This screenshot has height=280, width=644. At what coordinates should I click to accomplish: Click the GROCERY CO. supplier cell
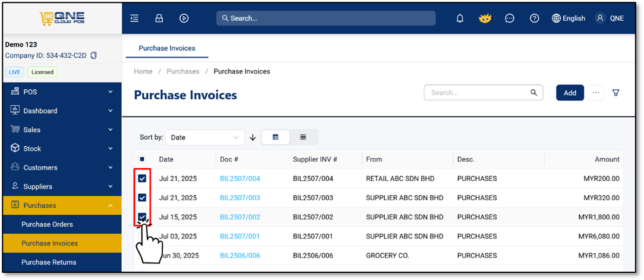(x=387, y=256)
